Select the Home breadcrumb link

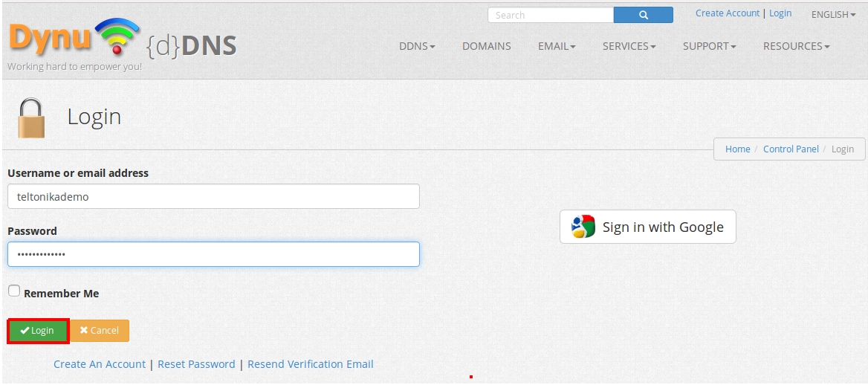[737, 149]
